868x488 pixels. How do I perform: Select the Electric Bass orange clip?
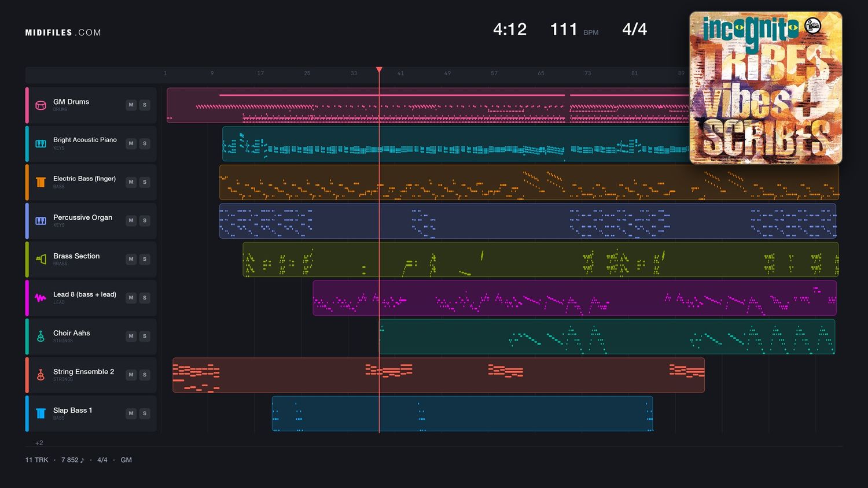(529, 182)
